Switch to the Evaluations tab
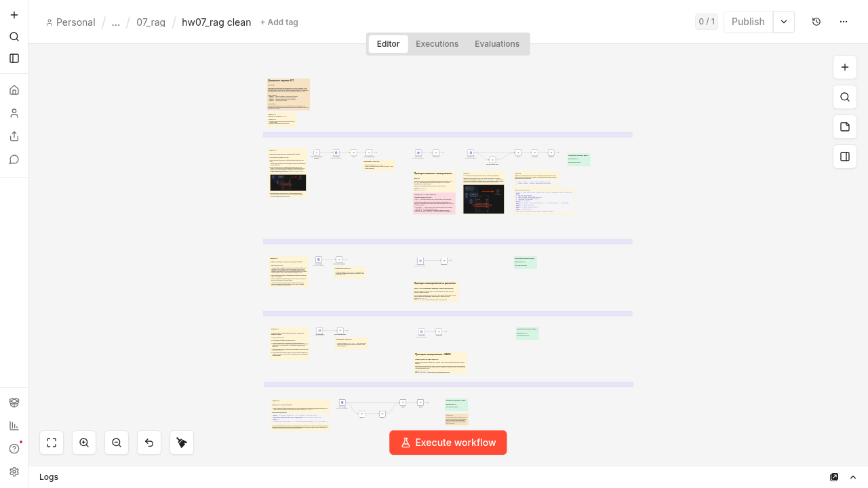Image resolution: width=868 pixels, height=488 pixels. point(497,44)
